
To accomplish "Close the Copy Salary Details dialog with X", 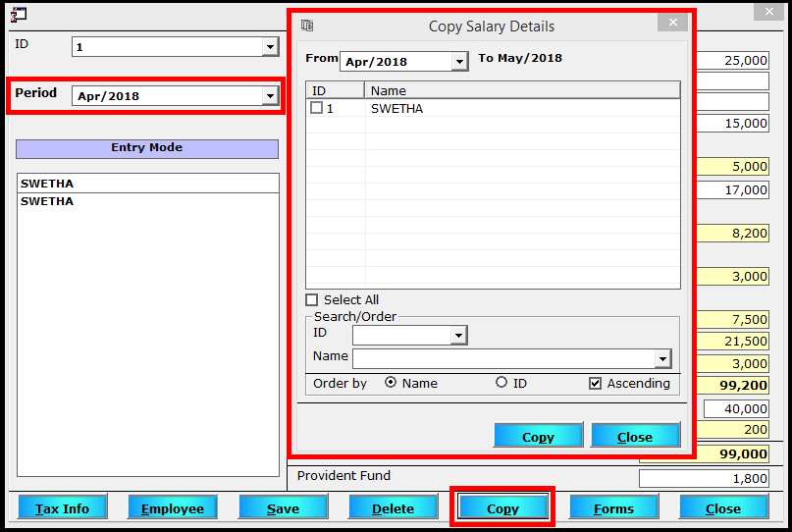I will pos(673,23).
